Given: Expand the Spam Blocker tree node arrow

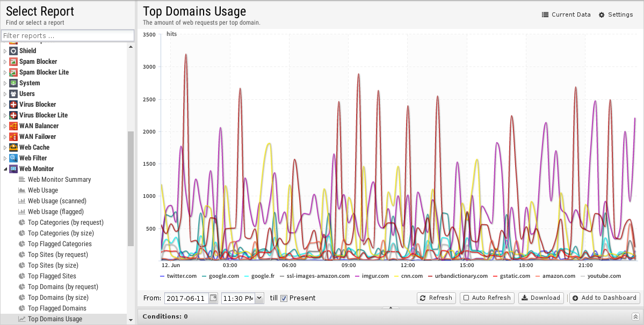Looking at the screenshot, I should [x=5, y=62].
